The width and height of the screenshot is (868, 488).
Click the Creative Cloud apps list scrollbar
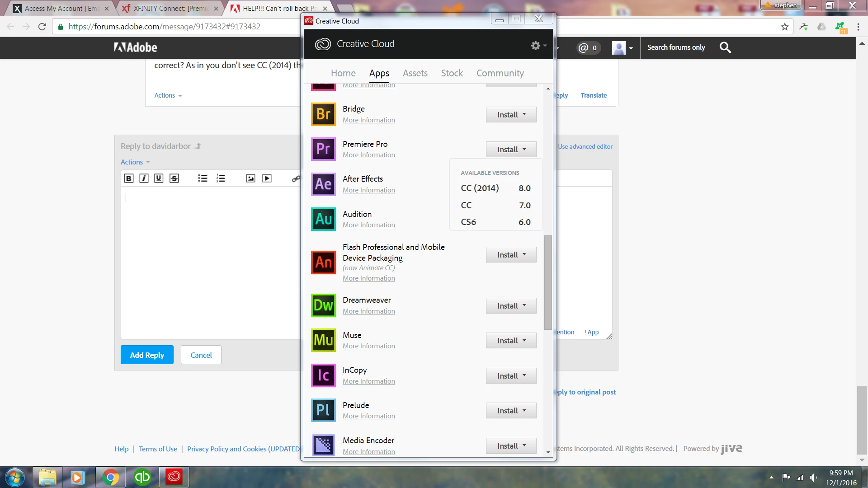(548, 282)
